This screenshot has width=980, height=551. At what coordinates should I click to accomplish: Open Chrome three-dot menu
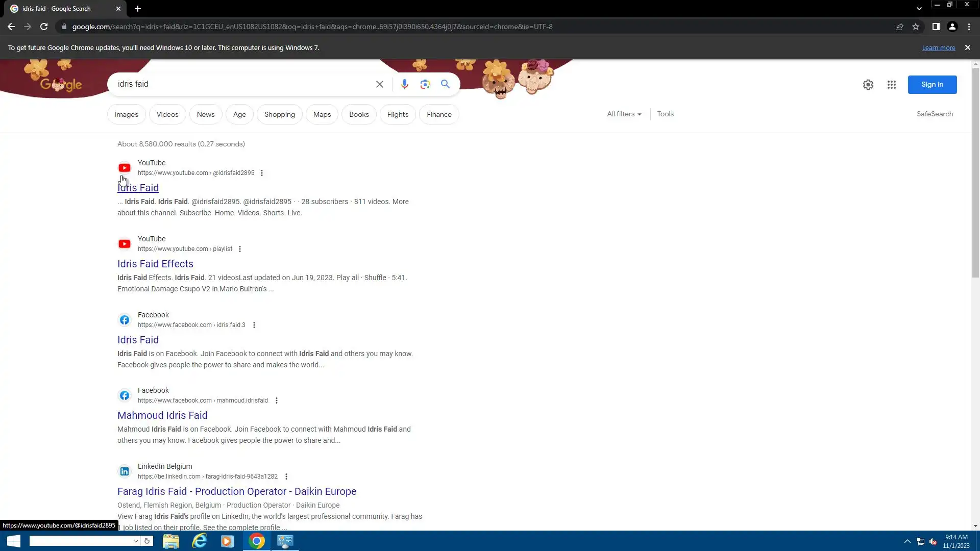point(969,27)
